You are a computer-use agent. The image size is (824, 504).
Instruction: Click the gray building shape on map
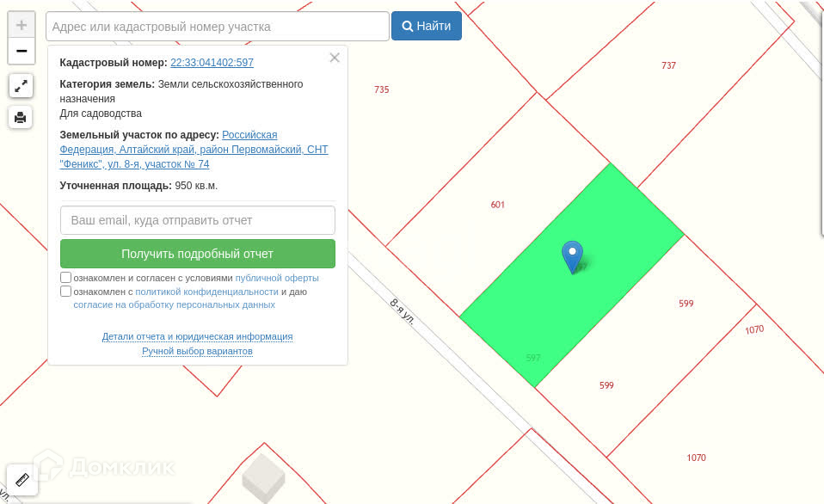pyautogui.click(x=263, y=477)
